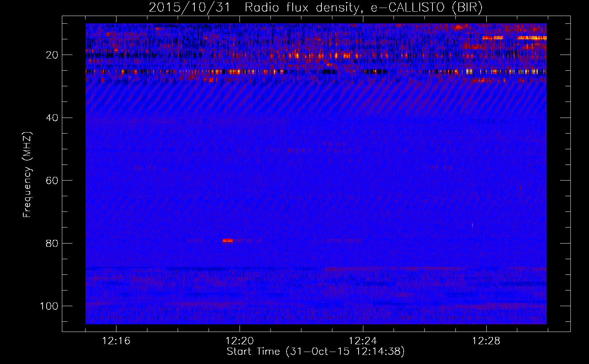Click the 12:16 time tick label

click(116, 341)
